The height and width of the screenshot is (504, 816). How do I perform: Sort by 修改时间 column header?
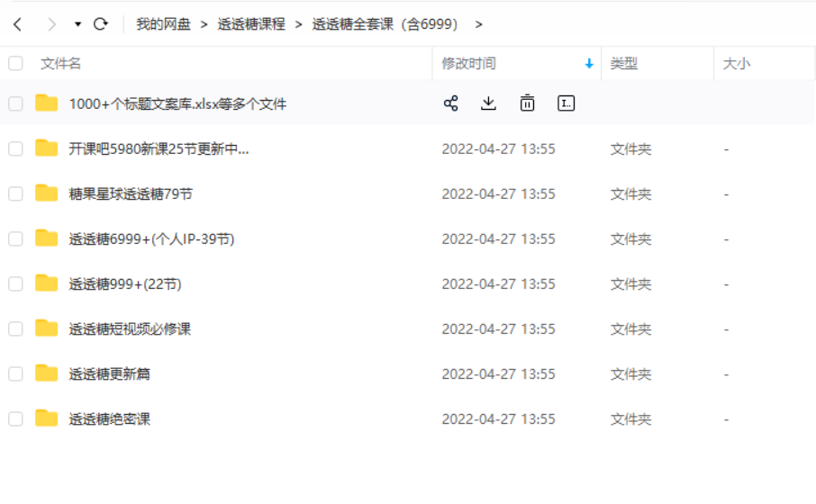tap(469, 64)
